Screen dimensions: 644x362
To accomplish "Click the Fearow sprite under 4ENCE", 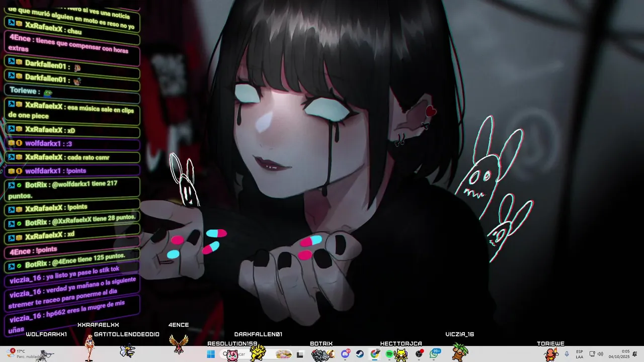I will click(x=179, y=344).
